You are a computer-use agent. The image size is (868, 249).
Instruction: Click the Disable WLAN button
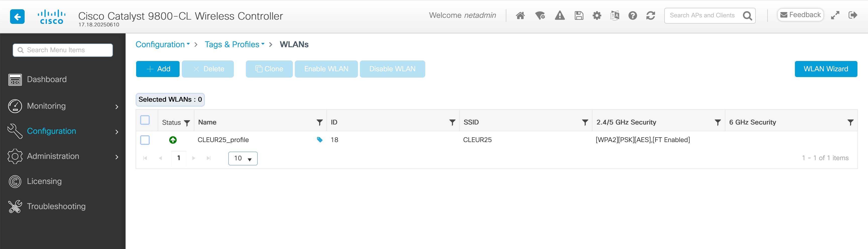point(393,69)
